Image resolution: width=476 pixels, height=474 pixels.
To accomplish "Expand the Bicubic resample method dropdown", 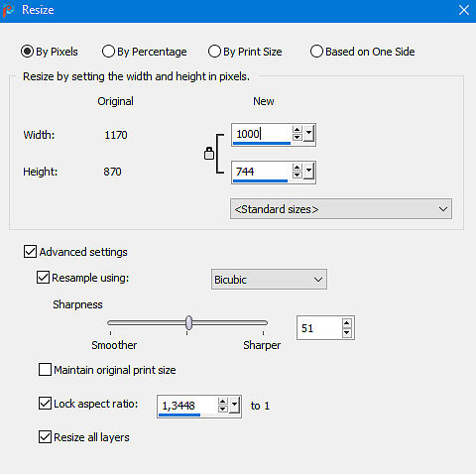I will pyautogui.click(x=269, y=280).
